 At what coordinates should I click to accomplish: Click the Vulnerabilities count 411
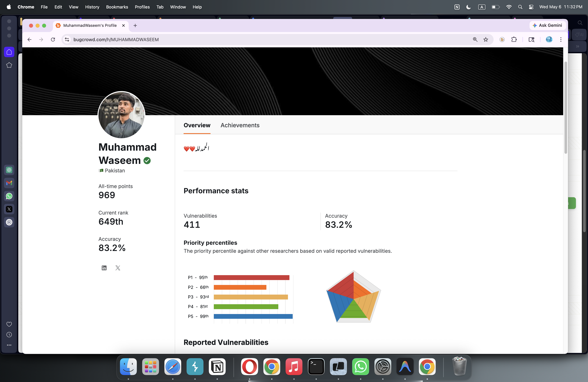point(192,225)
